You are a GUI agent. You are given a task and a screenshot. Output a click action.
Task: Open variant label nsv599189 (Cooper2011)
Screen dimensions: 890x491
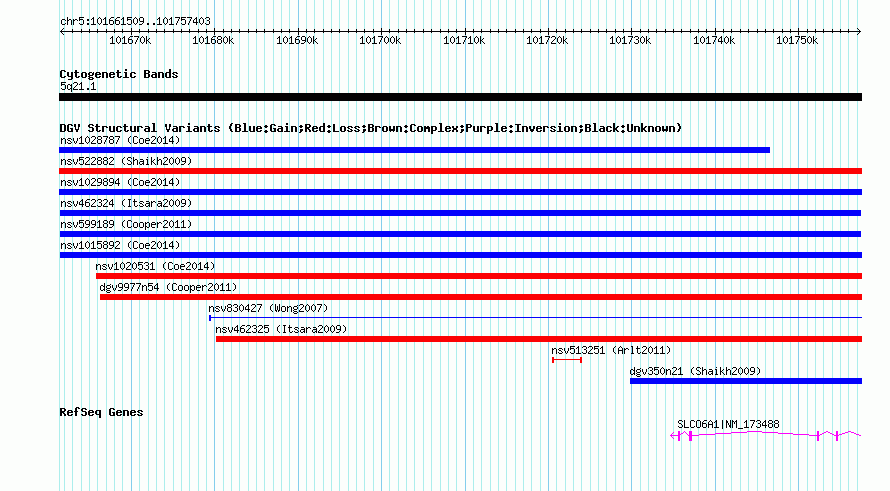[x=126, y=224]
